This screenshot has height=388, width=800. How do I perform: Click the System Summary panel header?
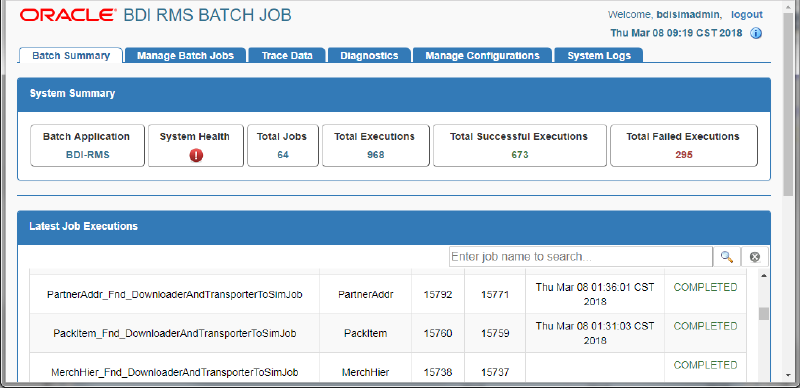click(x=394, y=94)
